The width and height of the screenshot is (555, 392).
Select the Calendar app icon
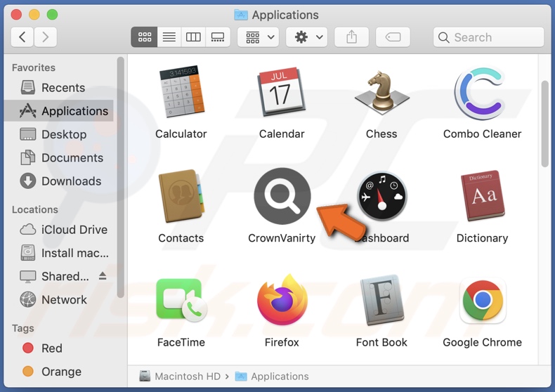click(x=282, y=91)
